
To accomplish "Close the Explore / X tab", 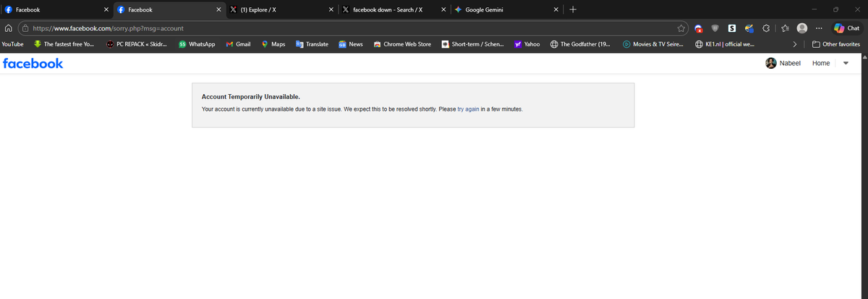I will coord(331,10).
